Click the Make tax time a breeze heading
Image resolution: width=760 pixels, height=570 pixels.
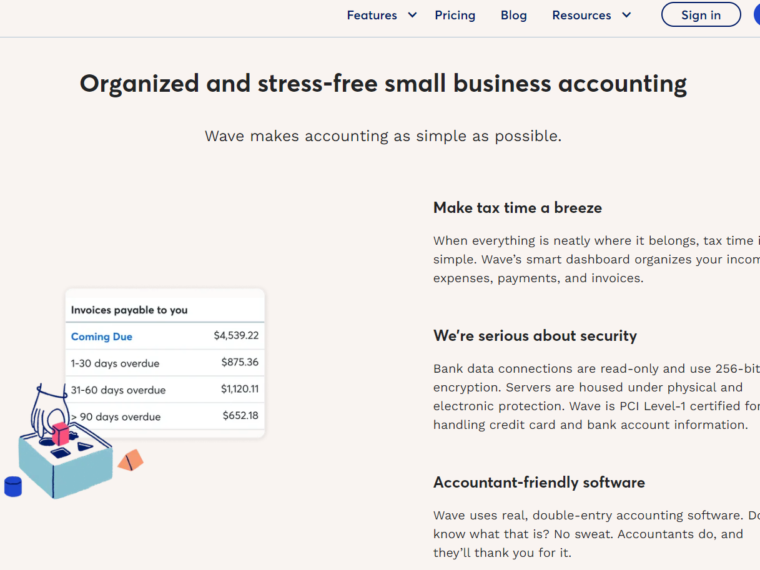coord(518,207)
